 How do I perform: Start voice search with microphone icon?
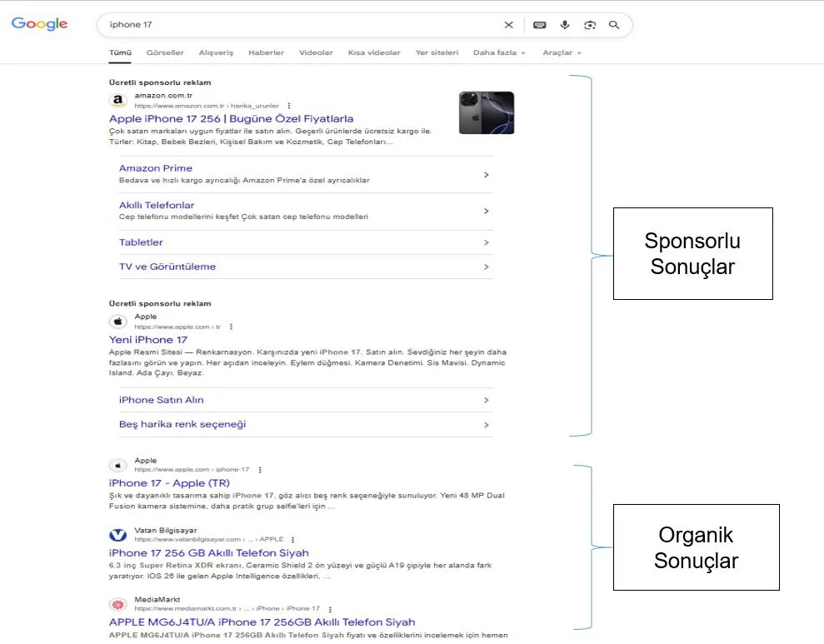tap(565, 25)
